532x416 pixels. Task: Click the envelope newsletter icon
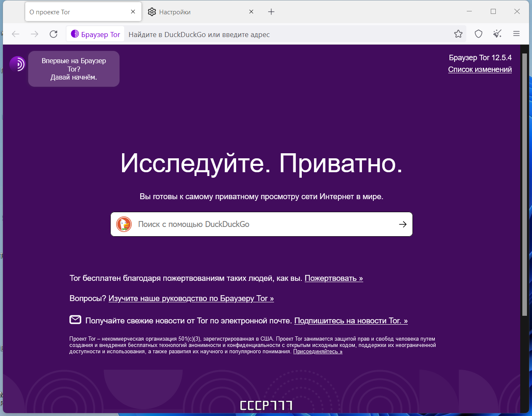pyautogui.click(x=75, y=320)
